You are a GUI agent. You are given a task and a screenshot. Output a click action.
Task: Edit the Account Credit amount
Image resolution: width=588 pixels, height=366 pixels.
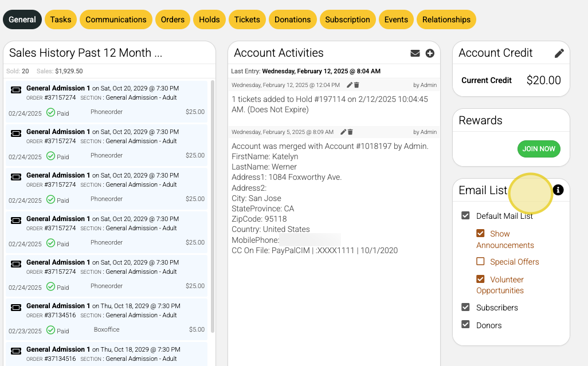tap(559, 53)
